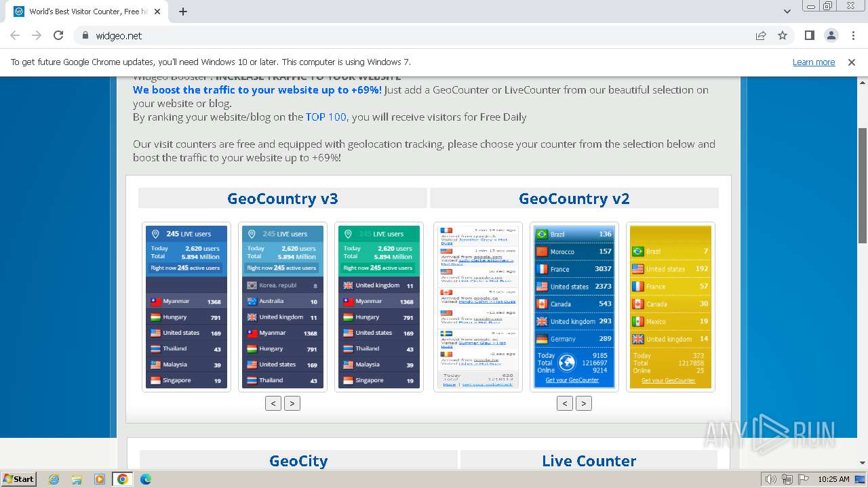Open the Live Counter section heading

coord(589,461)
